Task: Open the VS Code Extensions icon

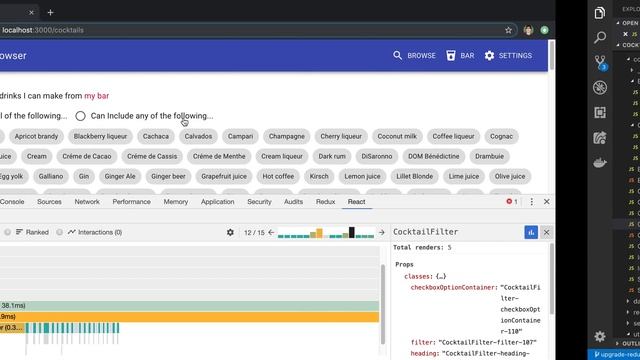Action: pos(600,113)
